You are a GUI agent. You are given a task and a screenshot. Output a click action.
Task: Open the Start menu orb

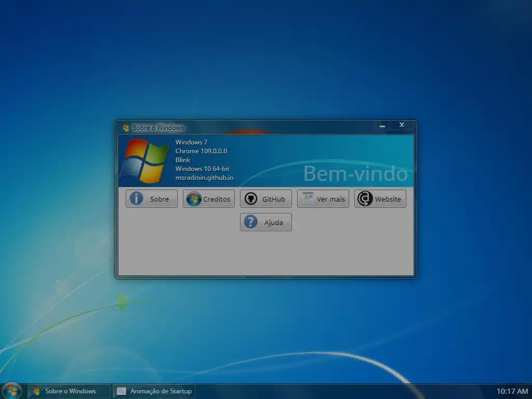coord(12,391)
